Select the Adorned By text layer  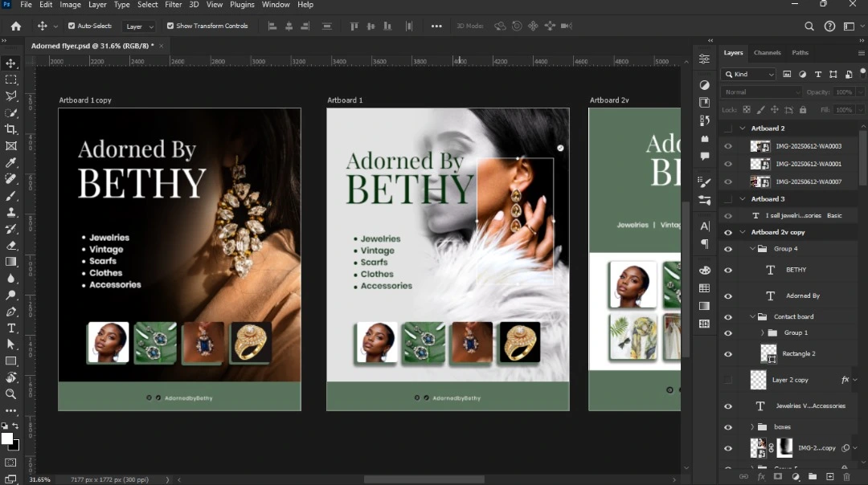[x=802, y=295]
